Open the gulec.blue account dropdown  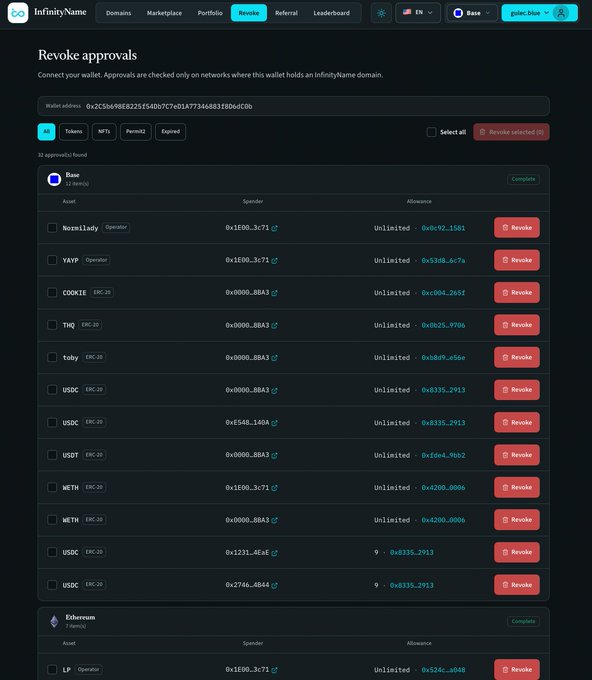coord(540,13)
